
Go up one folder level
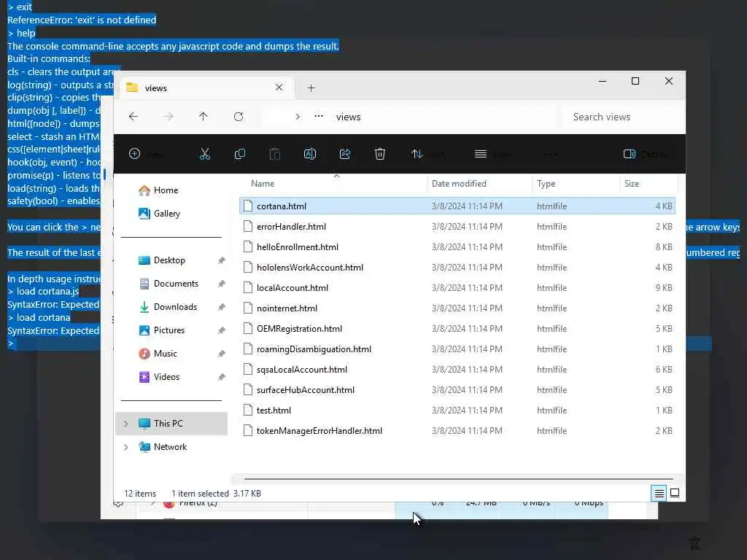[x=204, y=117]
